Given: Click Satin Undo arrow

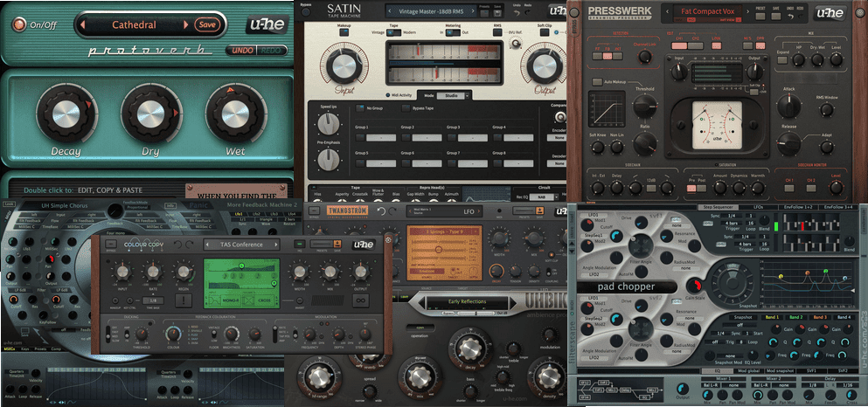Looking at the screenshot, I should coord(517,13).
